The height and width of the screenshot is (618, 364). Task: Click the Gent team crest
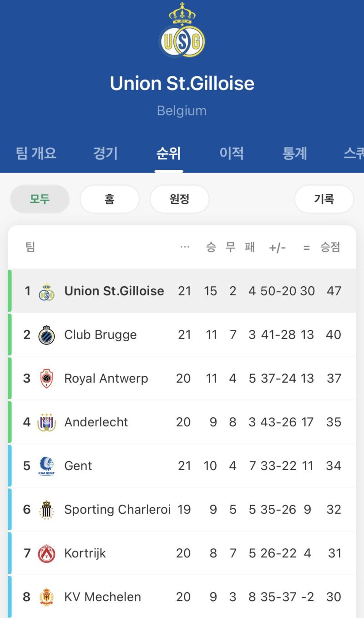point(46,466)
